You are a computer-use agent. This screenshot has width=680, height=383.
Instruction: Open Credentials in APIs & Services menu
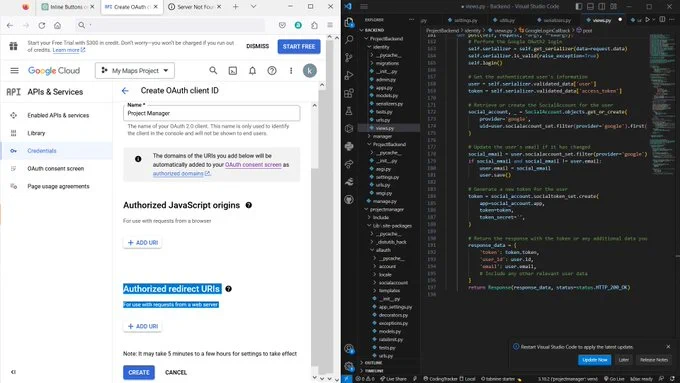tap(42, 151)
